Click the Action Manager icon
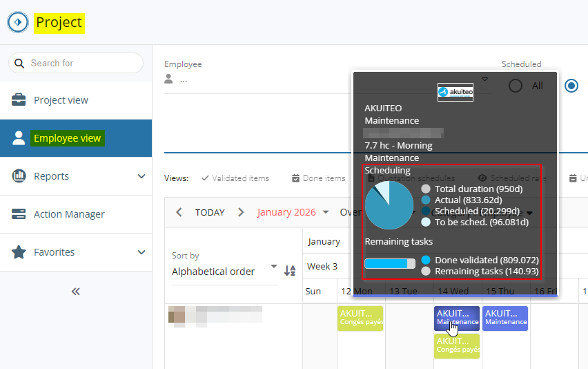The height and width of the screenshot is (369, 588). [x=19, y=214]
